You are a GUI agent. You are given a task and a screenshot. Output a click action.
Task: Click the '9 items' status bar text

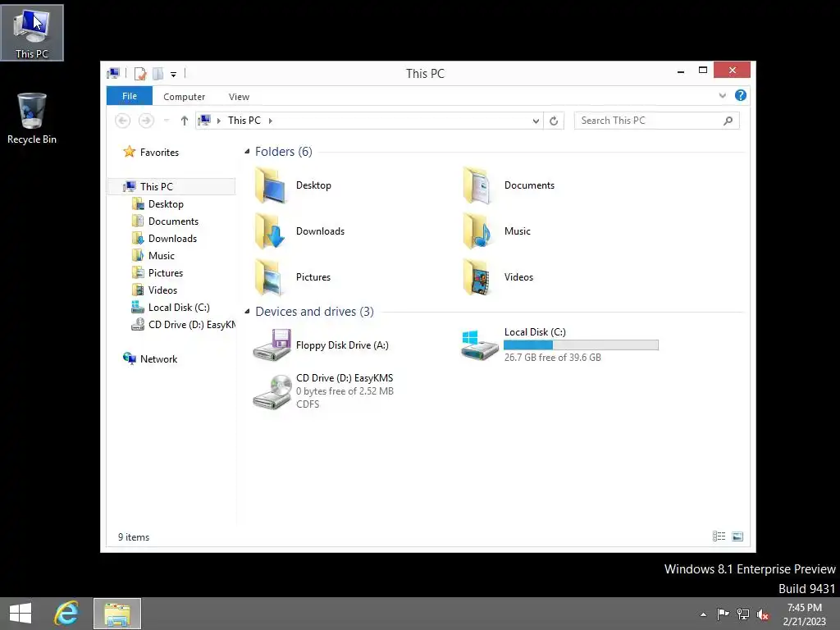(x=134, y=537)
